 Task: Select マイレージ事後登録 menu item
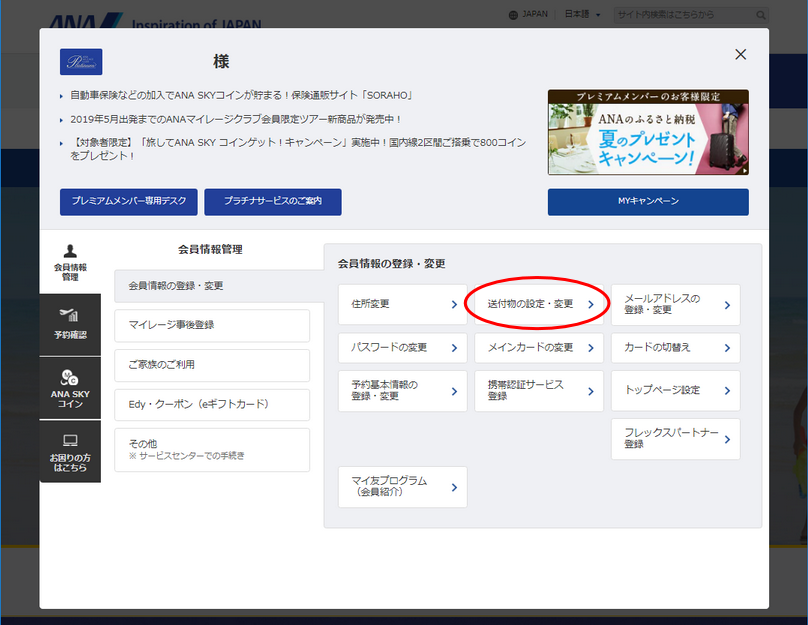[x=212, y=325]
